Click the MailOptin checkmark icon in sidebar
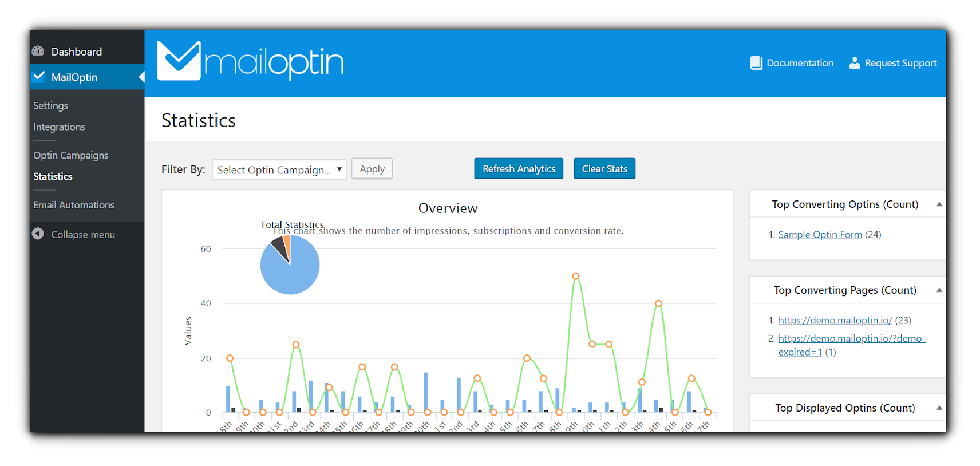This screenshot has width=980, height=466. point(38,76)
